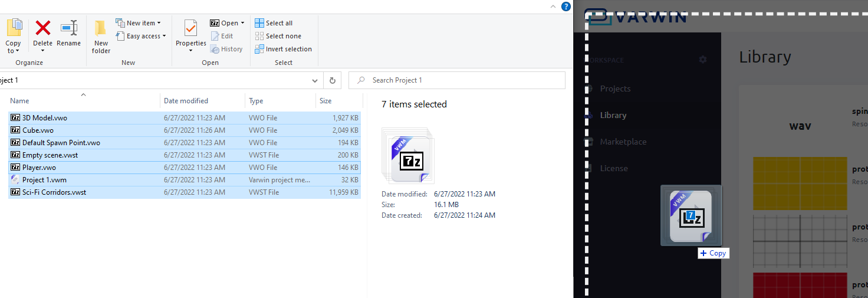
Task: Expand the Open with dropdown arrow
Action: (243, 23)
